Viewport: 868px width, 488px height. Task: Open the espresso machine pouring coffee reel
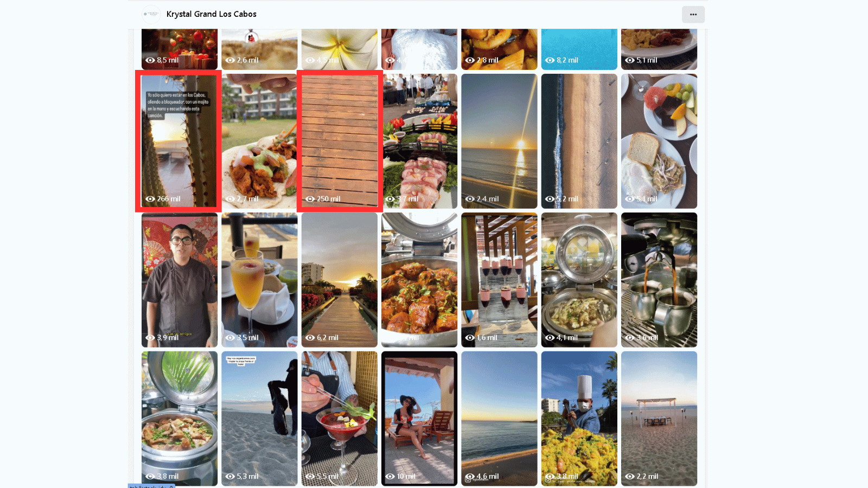[659, 280]
